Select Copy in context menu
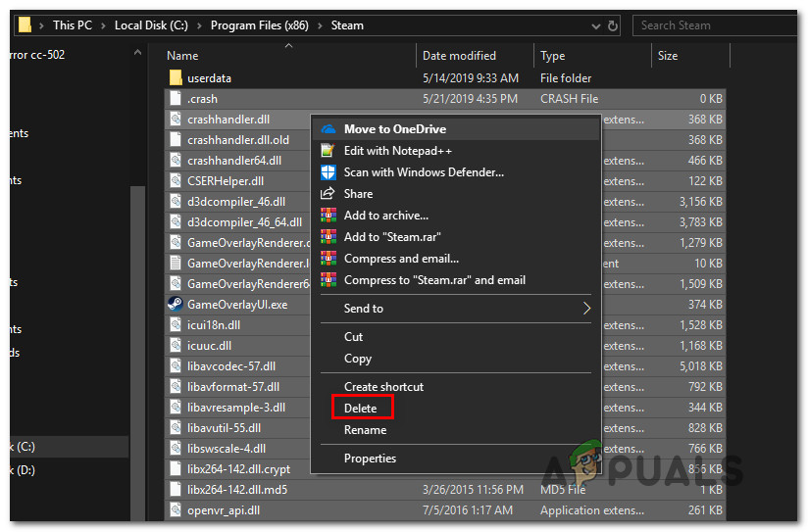The height and width of the screenshot is (532, 808). pyautogui.click(x=456, y=359)
